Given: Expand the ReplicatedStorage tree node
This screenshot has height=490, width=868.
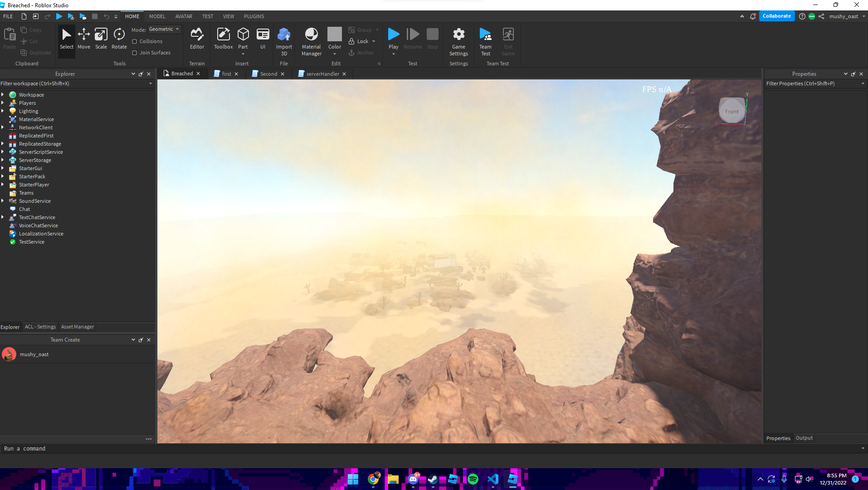Looking at the screenshot, I should [3, 144].
